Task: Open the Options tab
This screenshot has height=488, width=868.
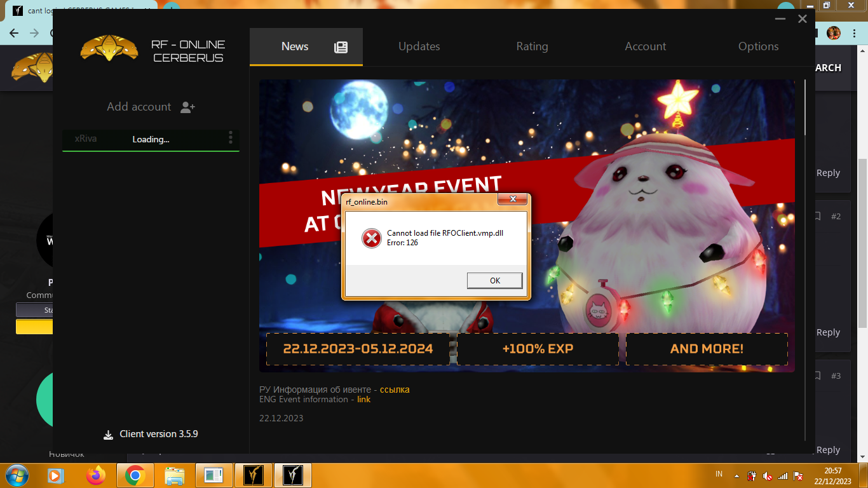Action: (758, 46)
